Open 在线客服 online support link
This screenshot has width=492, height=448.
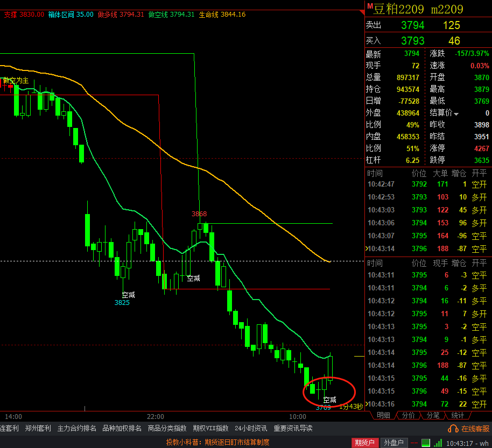click(x=475, y=429)
